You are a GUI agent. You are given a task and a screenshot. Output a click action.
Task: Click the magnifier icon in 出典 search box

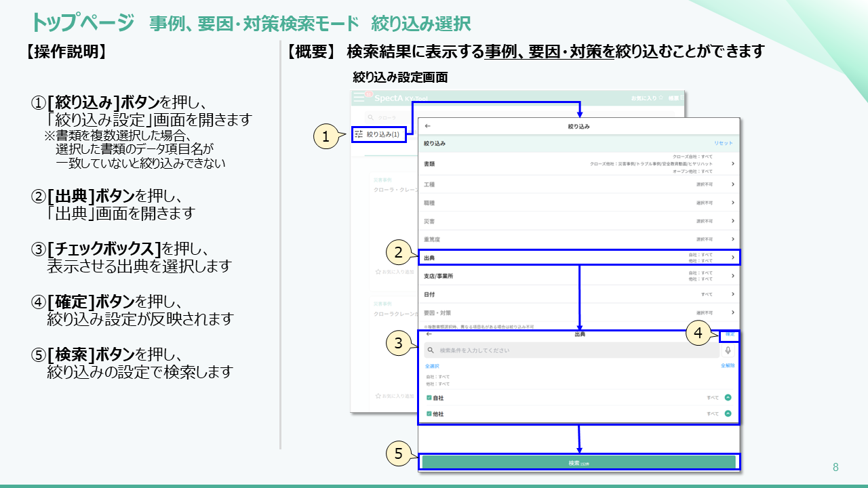click(x=431, y=350)
